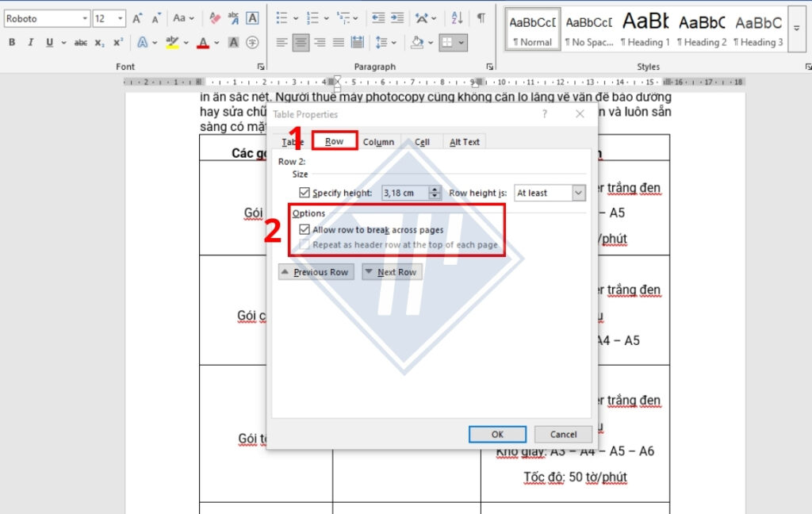Apply Distributed alignment

(x=358, y=43)
